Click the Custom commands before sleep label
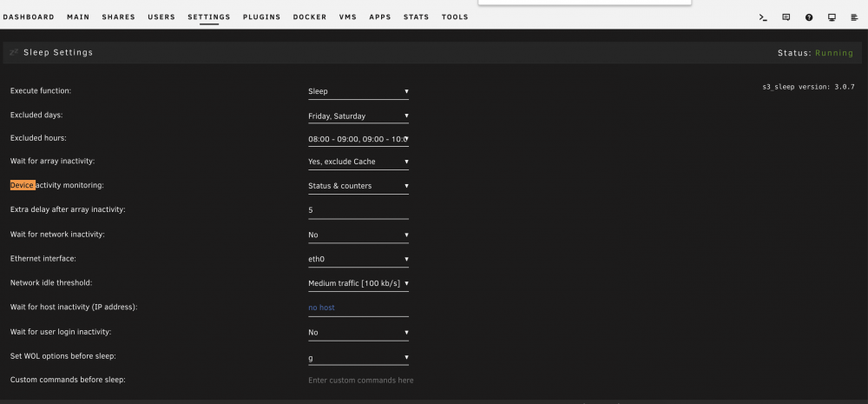The image size is (868, 404). [68, 380]
